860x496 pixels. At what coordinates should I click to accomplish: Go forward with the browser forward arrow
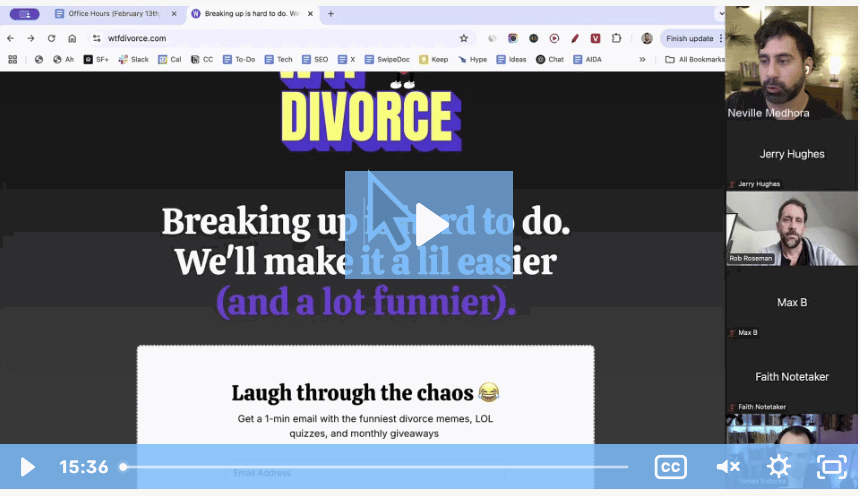pos(31,38)
